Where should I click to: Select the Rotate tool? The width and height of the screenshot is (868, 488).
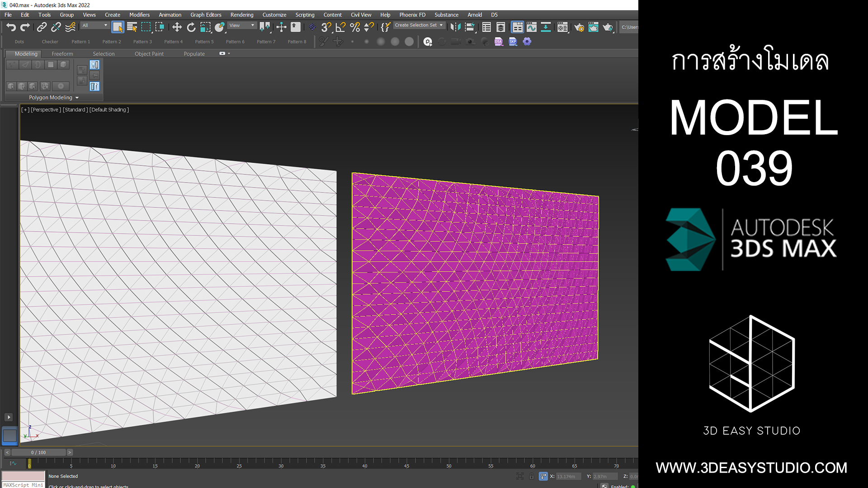click(x=191, y=27)
